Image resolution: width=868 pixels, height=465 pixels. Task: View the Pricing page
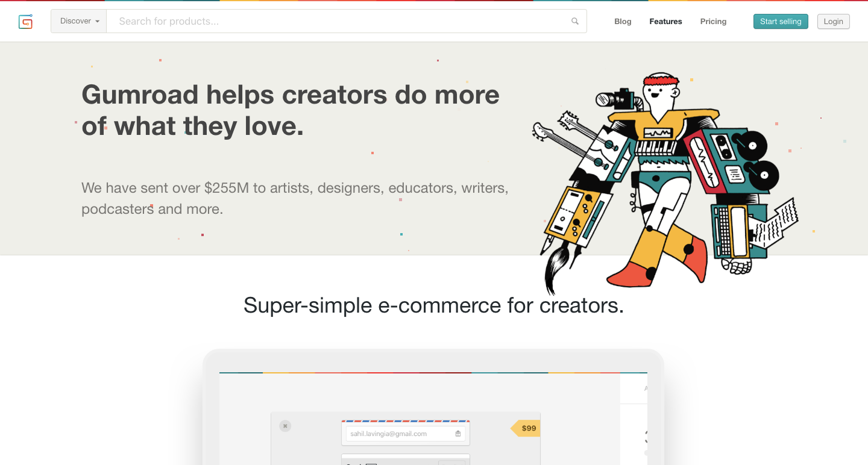(713, 21)
